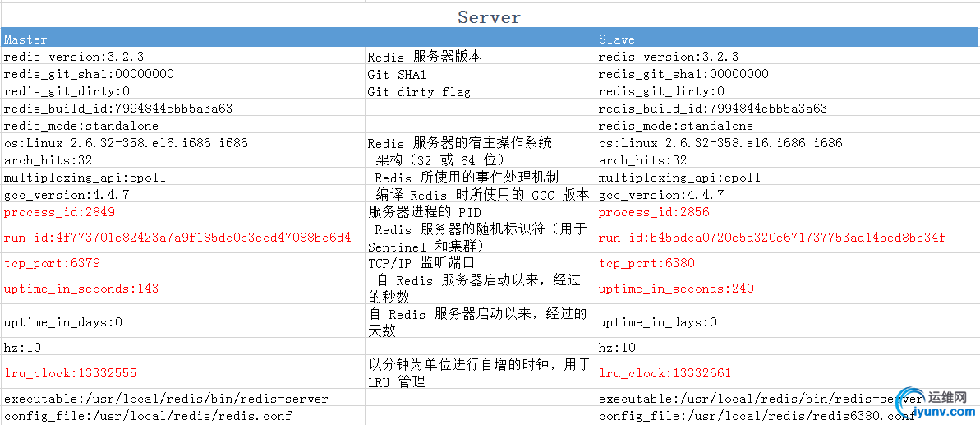Select the 'Git dirty flag' description cell

(480, 91)
